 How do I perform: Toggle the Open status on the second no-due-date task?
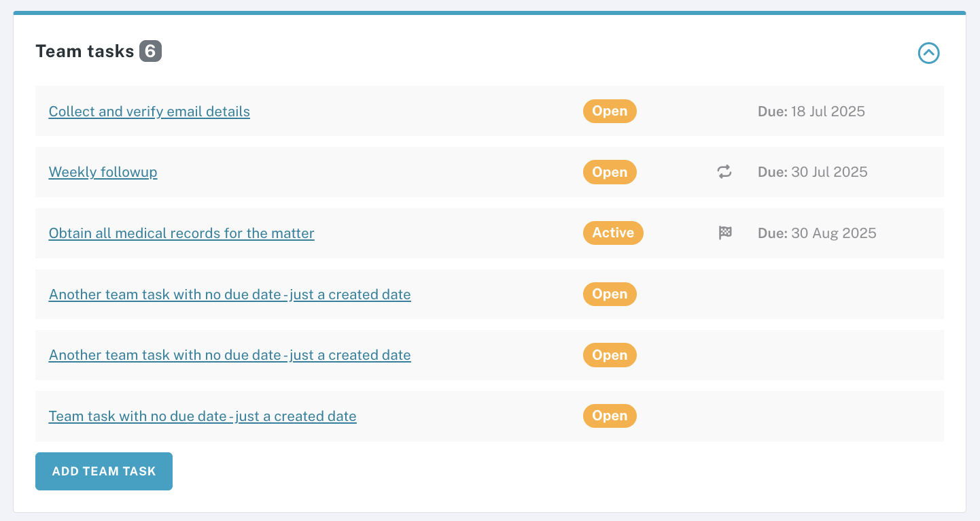pos(609,354)
